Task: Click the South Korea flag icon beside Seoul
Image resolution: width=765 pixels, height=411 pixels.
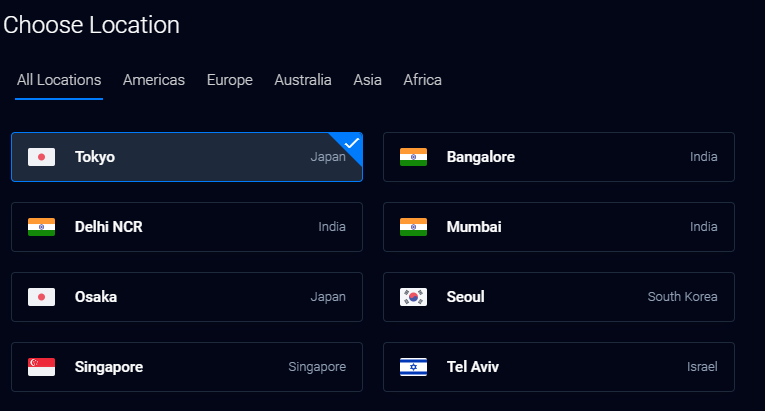Action: tap(413, 297)
